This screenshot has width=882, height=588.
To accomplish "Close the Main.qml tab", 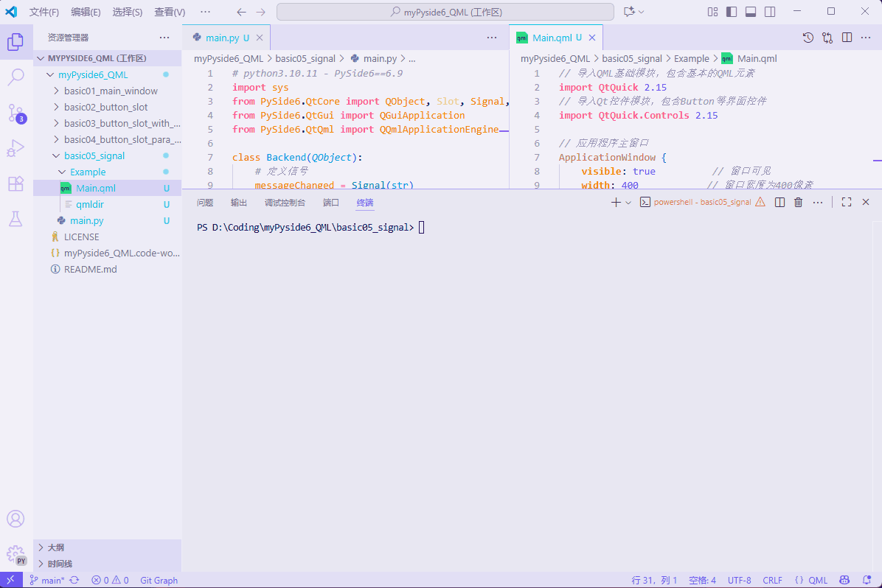I will [591, 38].
